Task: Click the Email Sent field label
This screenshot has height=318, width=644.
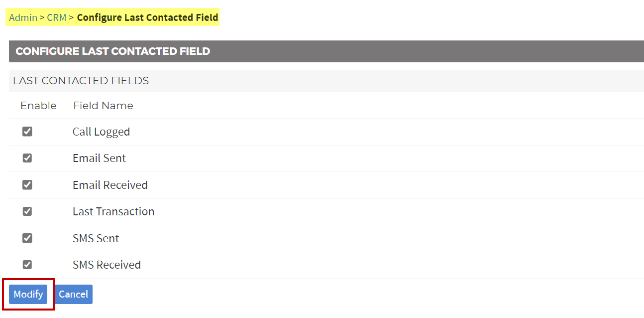Action: point(99,158)
